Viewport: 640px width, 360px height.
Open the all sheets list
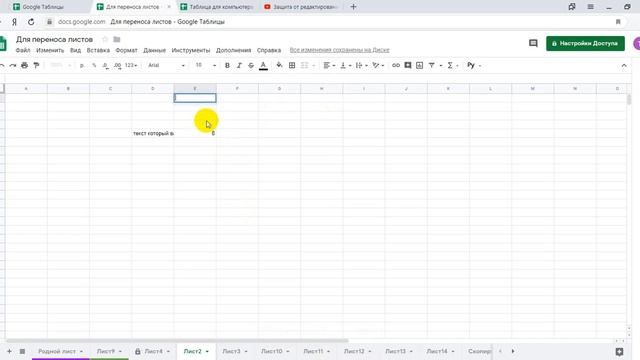click(22, 351)
